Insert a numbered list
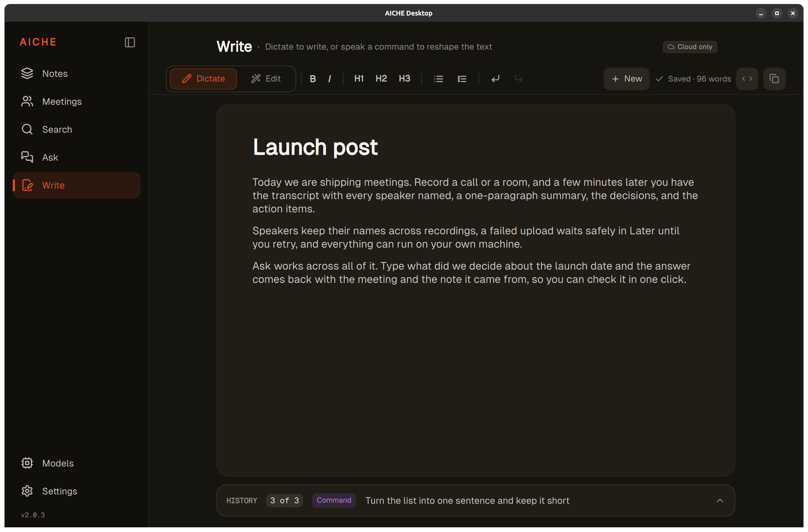808x532 pixels. point(462,79)
